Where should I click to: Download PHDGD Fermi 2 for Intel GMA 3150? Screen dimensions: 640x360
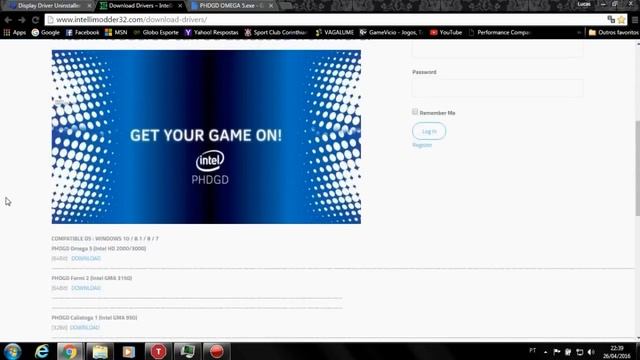coord(86,288)
